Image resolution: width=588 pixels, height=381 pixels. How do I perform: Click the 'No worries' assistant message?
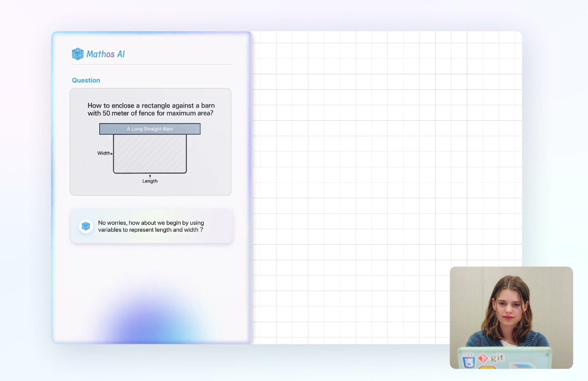point(151,226)
